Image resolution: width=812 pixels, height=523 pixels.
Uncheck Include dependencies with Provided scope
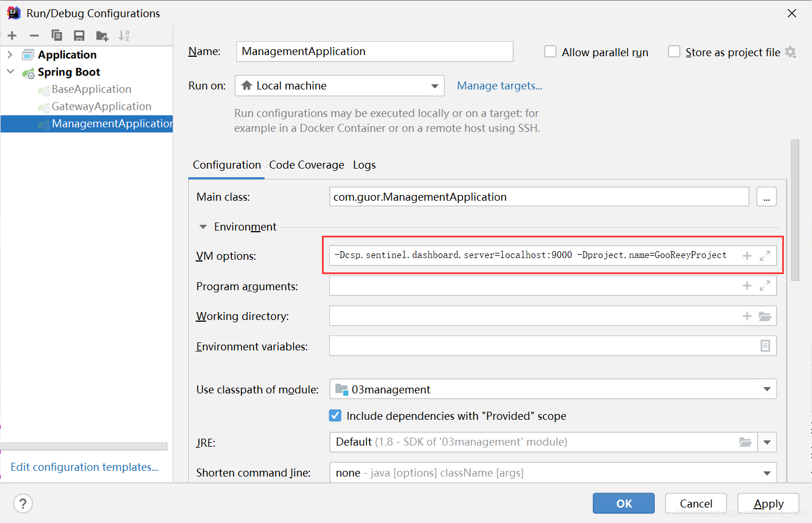pyautogui.click(x=335, y=415)
